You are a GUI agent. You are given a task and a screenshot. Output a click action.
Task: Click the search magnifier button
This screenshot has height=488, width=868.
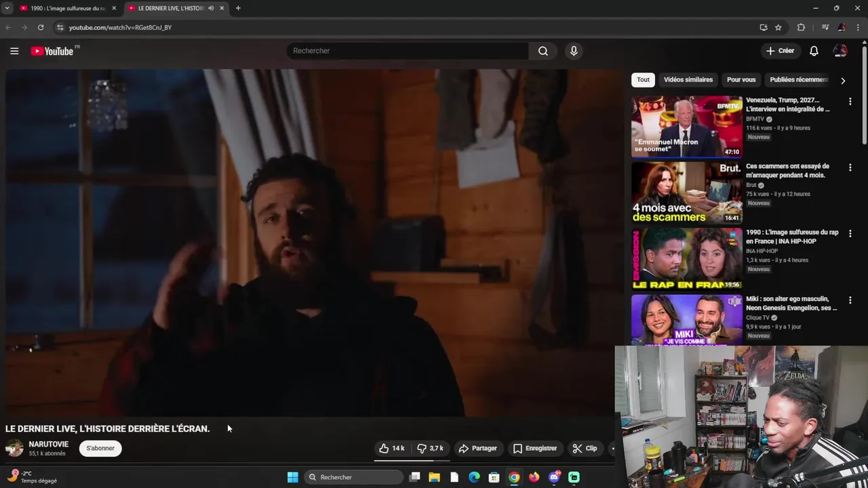click(542, 51)
